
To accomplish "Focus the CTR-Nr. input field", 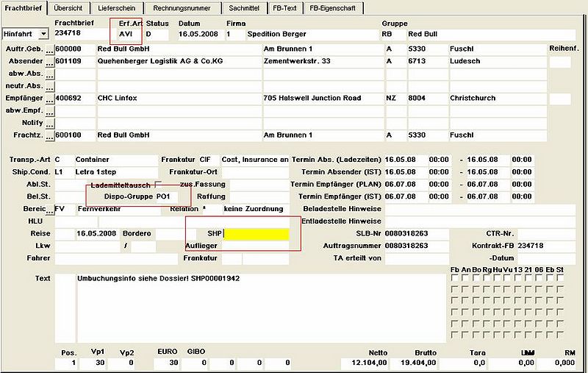I will [x=546, y=234].
